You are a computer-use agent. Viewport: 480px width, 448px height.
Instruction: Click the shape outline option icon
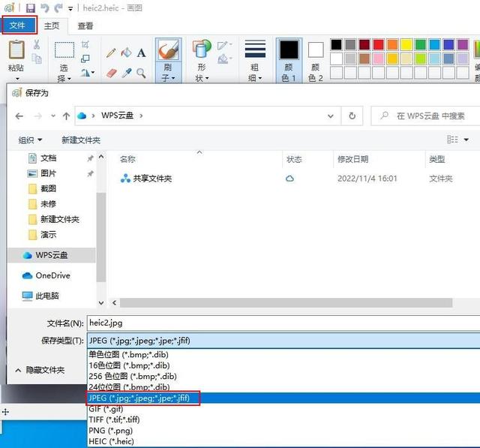pyautogui.click(x=225, y=45)
